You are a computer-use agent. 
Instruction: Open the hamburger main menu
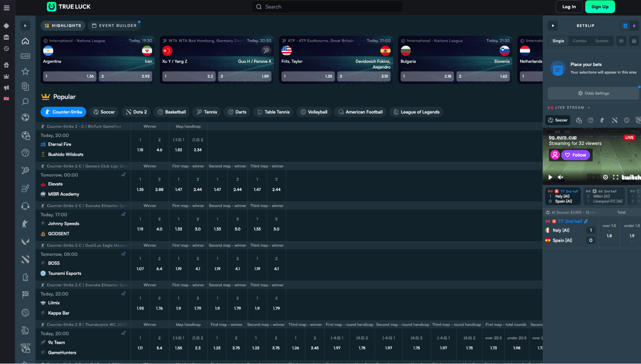[6, 8]
